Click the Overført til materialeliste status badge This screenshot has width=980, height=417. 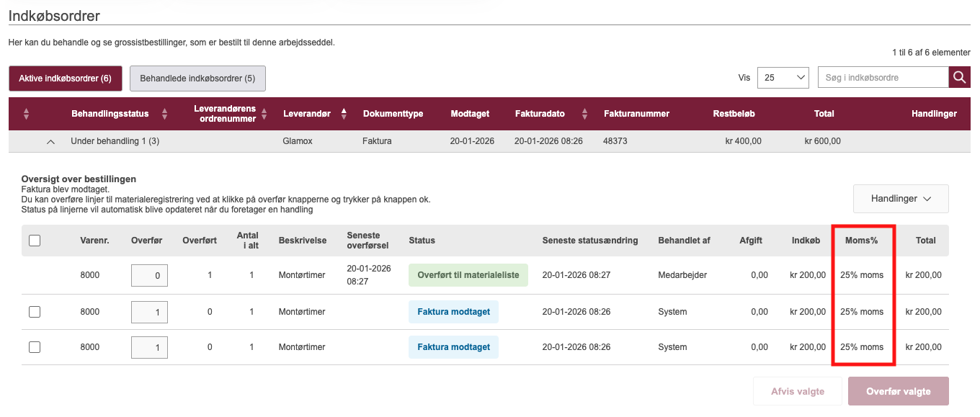(x=468, y=275)
